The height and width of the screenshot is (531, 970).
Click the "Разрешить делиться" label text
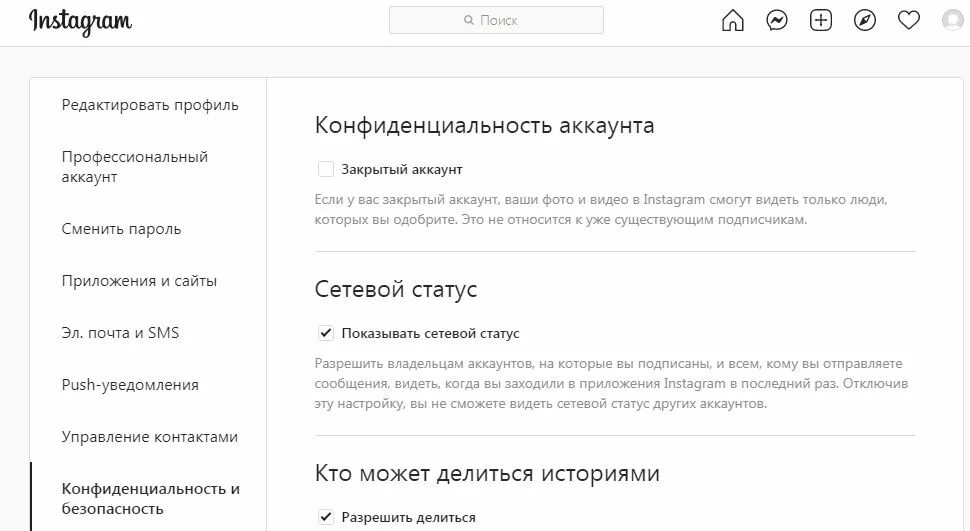[x=408, y=517]
